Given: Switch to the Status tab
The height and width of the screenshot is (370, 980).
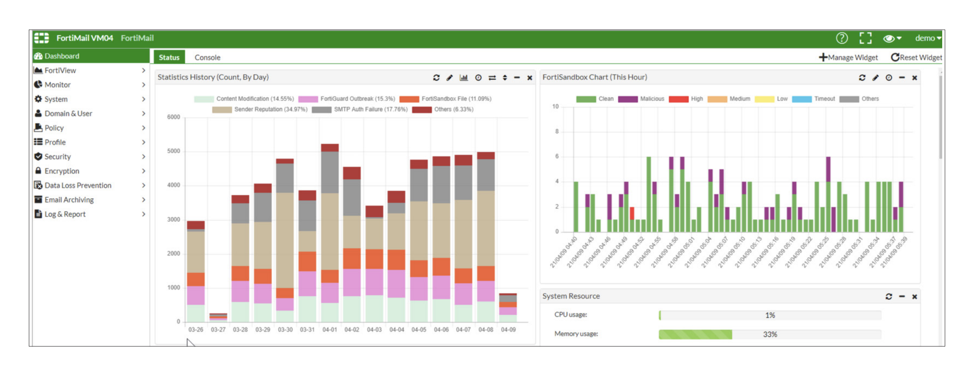Looking at the screenshot, I should coord(169,57).
